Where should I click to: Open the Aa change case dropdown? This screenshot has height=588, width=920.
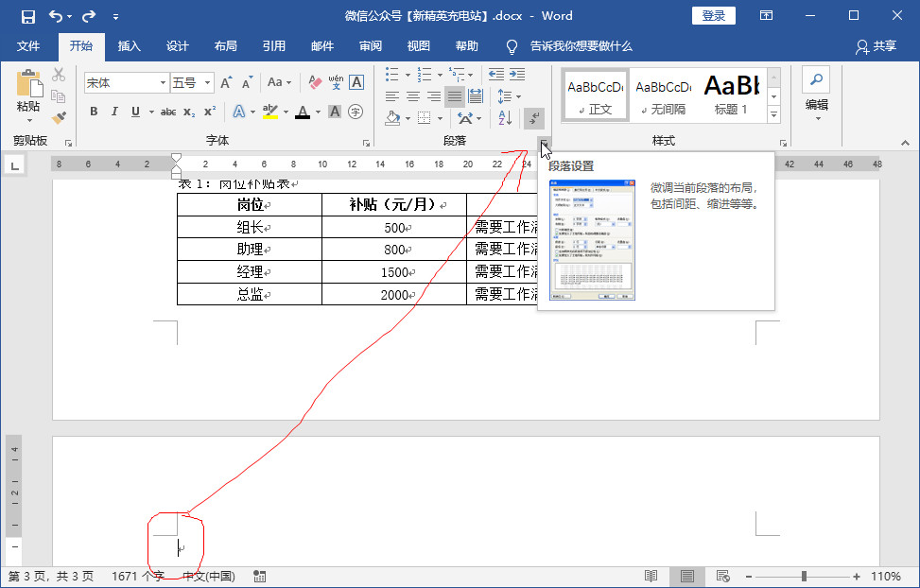pyautogui.click(x=279, y=83)
